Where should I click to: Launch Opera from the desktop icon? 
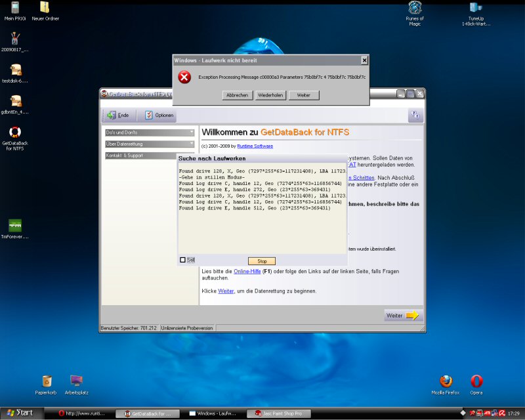476,385
